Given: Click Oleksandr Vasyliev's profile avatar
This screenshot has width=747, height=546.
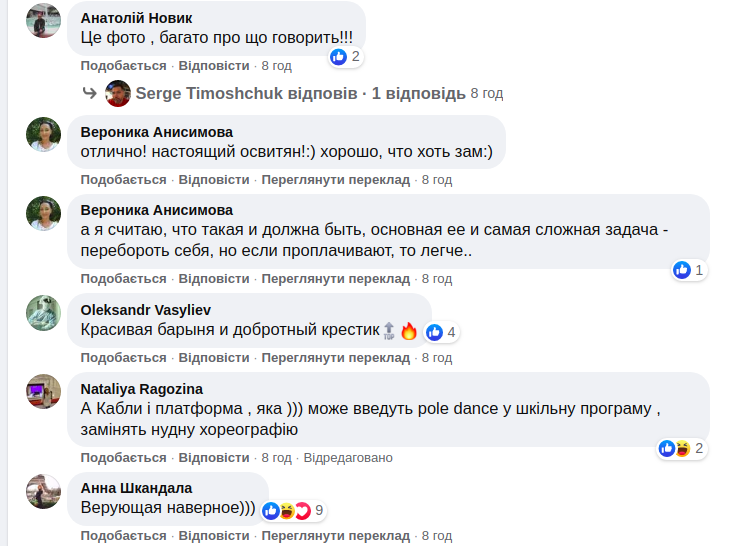Looking at the screenshot, I should (x=43, y=313).
